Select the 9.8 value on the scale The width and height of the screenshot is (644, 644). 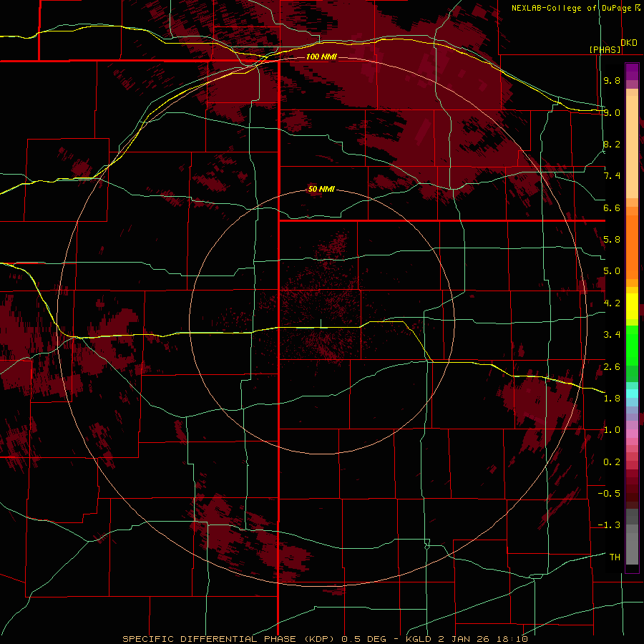612,80
